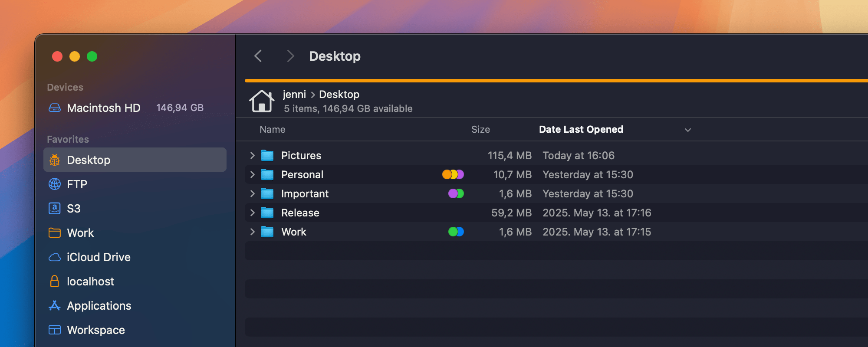Select iCloud Drive cloud icon

coord(55,257)
